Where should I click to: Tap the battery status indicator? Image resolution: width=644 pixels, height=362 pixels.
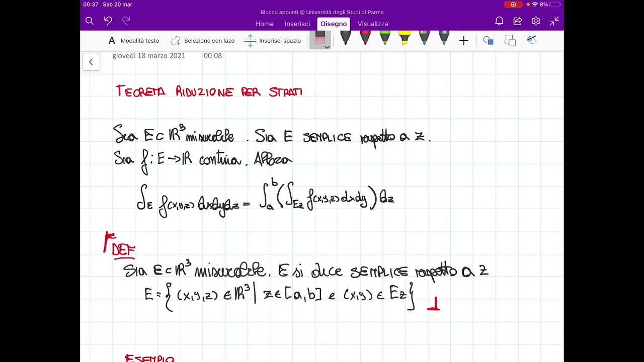555,5
